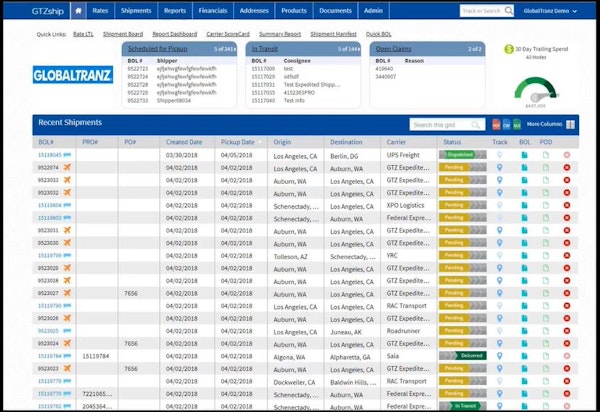Cancel the Roadrunner shipment with red X
600x412 pixels.
pyautogui.click(x=567, y=331)
